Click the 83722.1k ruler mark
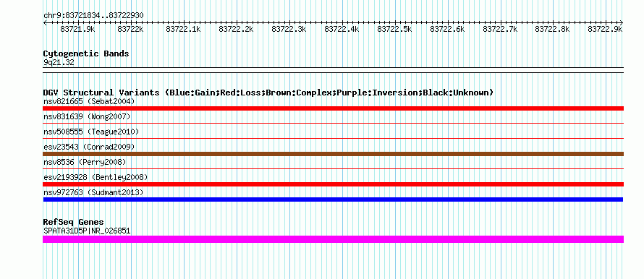Viewport: 644px width, 279px height. (x=183, y=29)
